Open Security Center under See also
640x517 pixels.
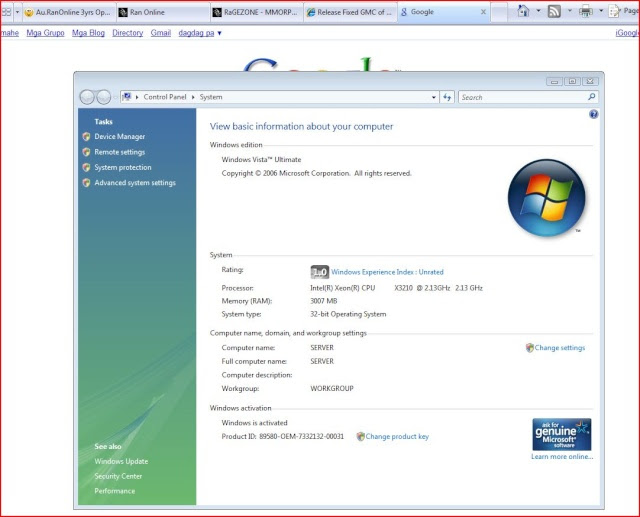click(x=118, y=476)
